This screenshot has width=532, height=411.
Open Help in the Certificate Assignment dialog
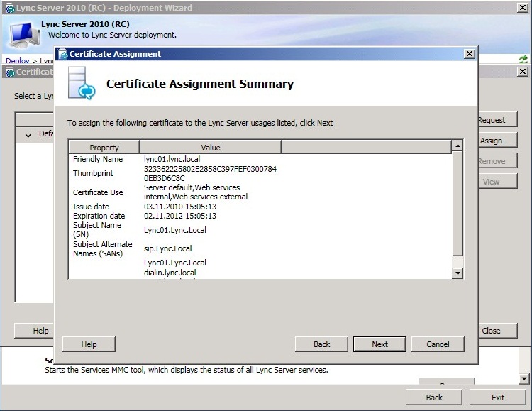(89, 344)
